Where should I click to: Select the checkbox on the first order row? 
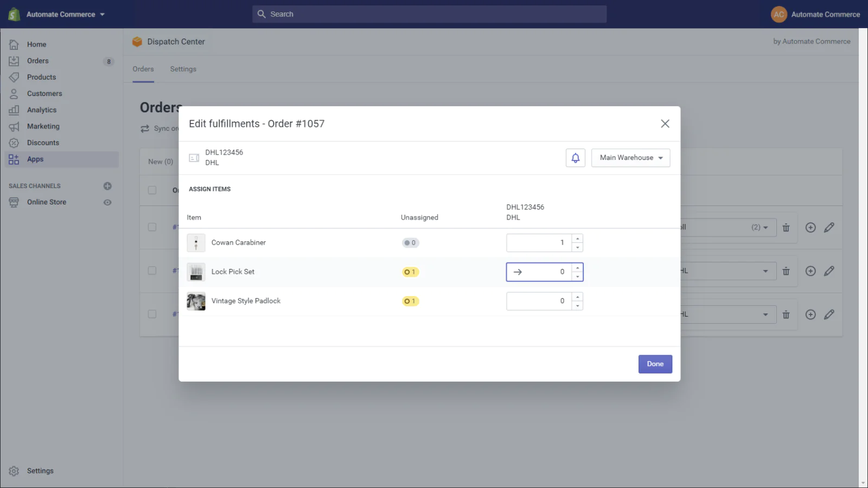[152, 227]
